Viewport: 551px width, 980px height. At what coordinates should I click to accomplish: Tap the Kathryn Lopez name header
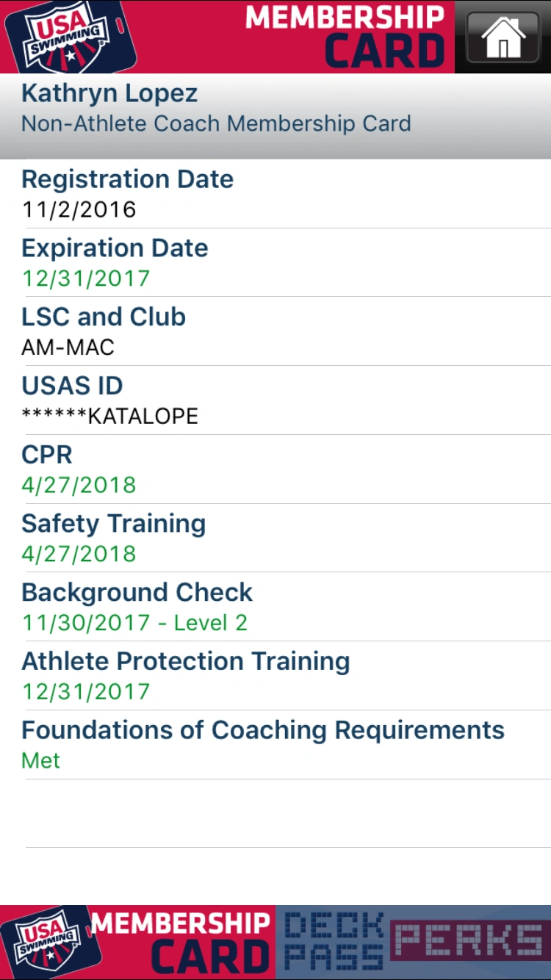tap(109, 93)
